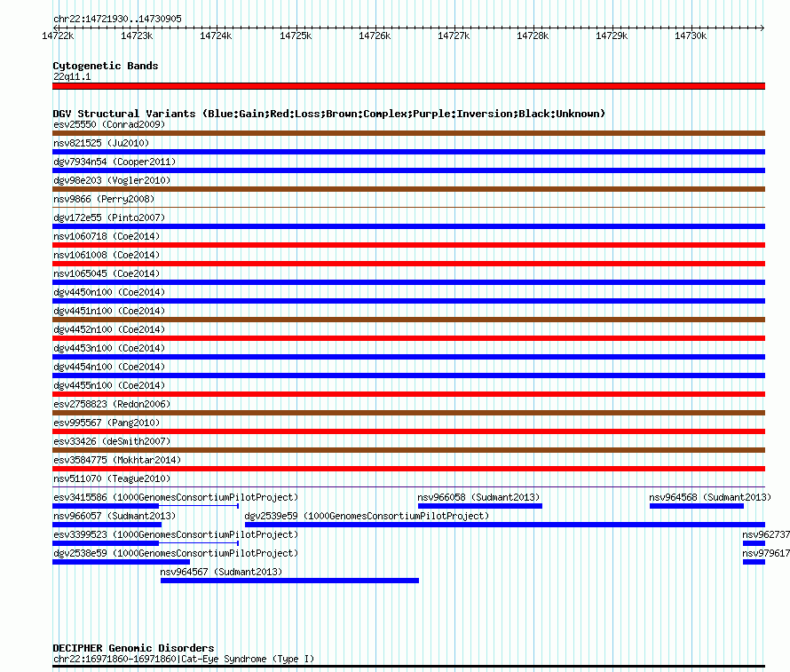Click the 14722k ruler tick label
790x672 pixels.
tap(58, 36)
